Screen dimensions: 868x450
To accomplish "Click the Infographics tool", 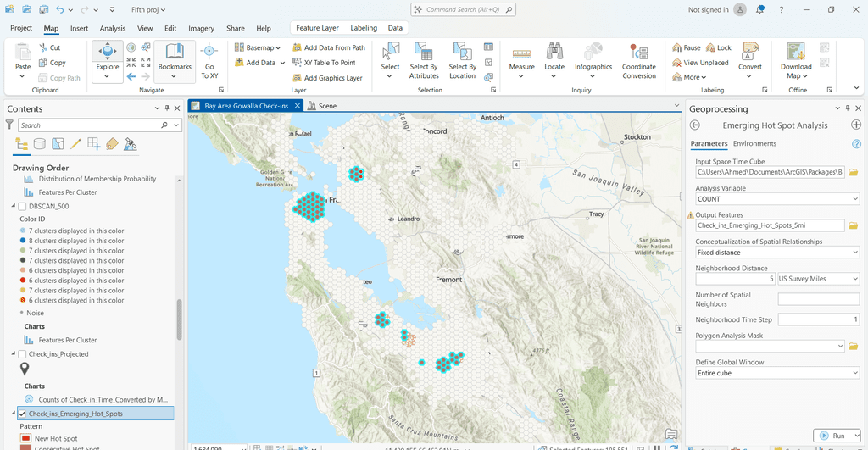I will click(593, 56).
